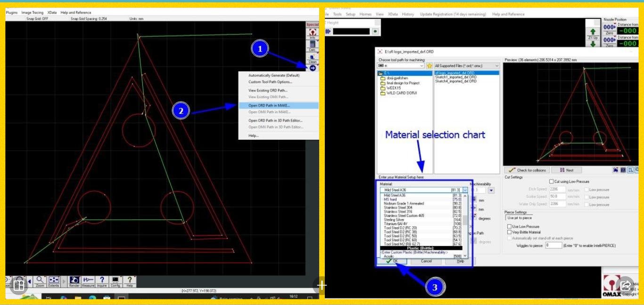
Task: Select the Render tool icon
Action: pyautogui.click(x=74, y=281)
